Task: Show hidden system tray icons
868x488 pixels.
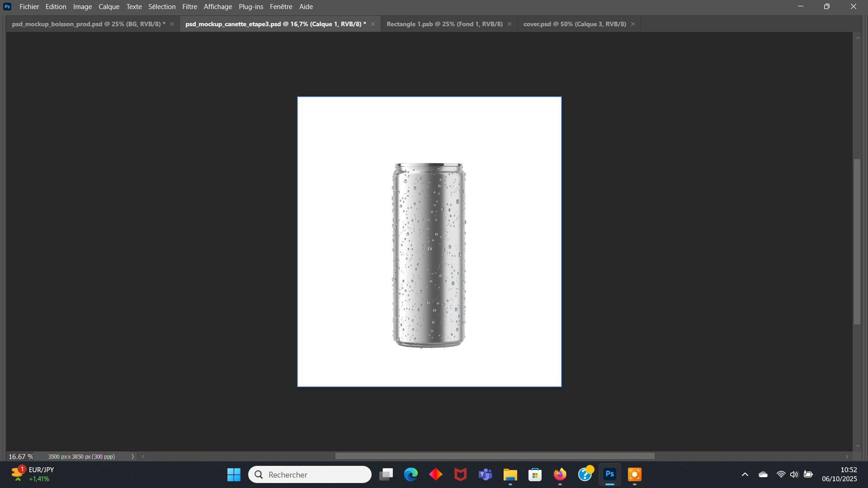Action: point(745,474)
